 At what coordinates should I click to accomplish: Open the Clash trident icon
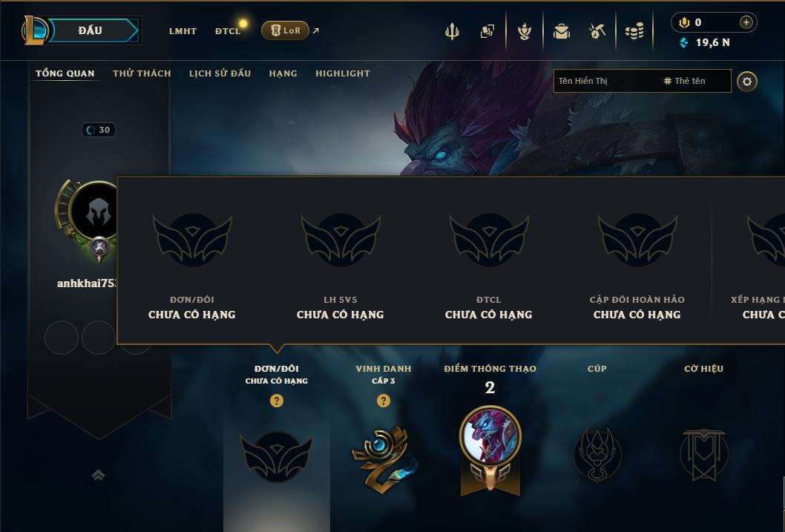click(x=452, y=31)
